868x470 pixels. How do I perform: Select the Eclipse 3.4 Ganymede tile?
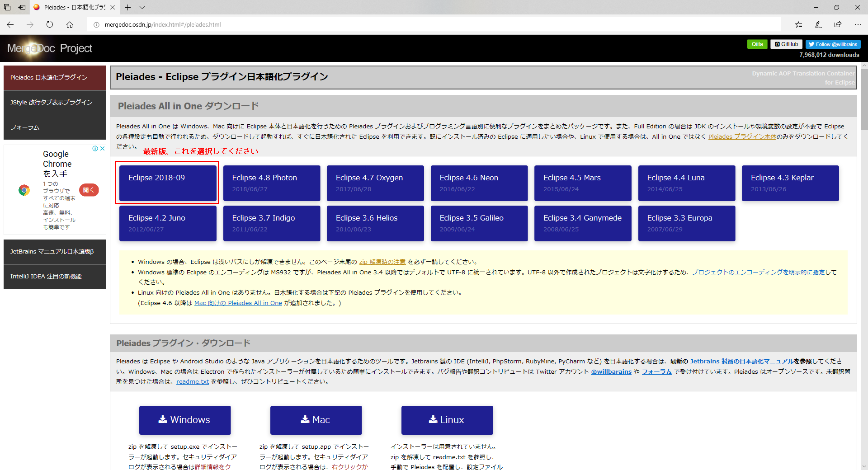(583, 223)
